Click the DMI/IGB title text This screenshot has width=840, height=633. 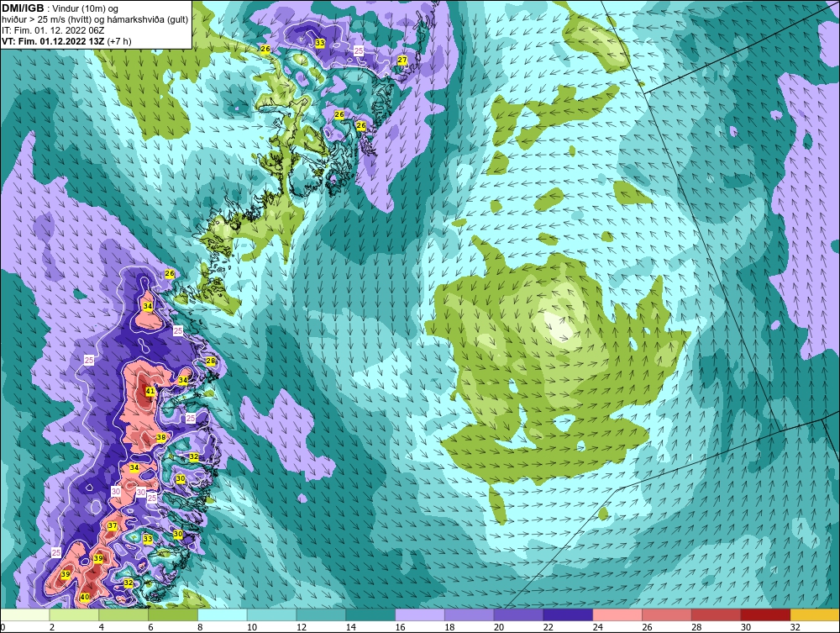point(23,8)
